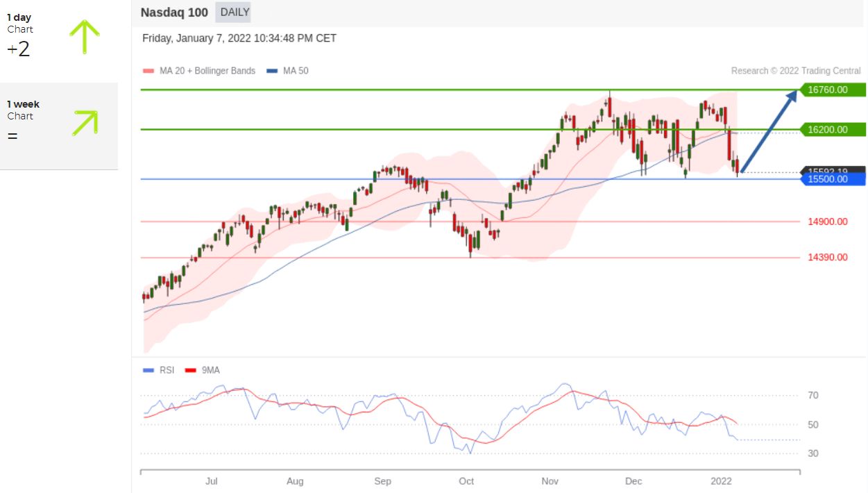Click the 14900.00 support price label

(828, 222)
